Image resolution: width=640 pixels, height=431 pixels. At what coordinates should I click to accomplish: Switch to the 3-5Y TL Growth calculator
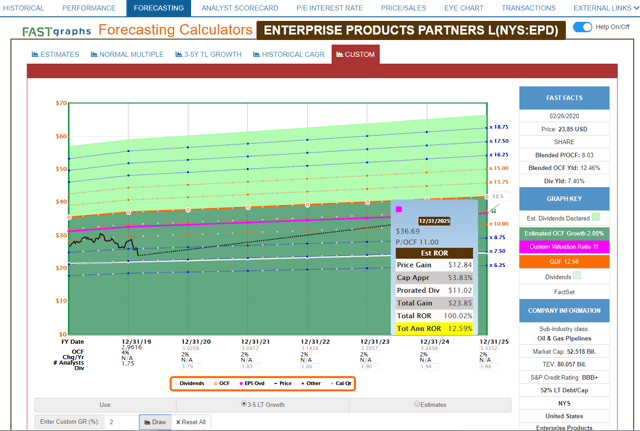[x=208, y=54]
